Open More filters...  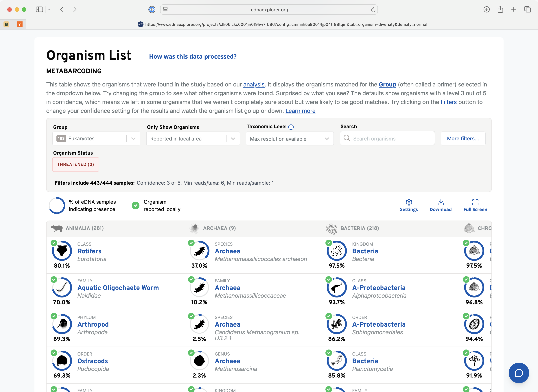pos(463,139)
